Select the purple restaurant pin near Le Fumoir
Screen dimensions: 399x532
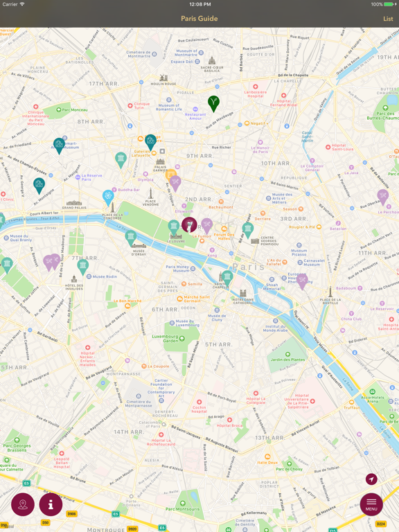pyautogui.click(x=206, y=225)
